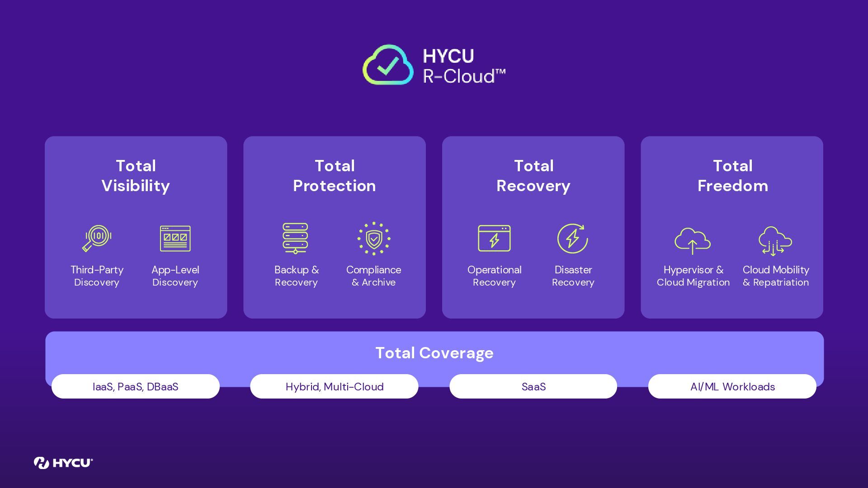Click the Third-Party Discovery magnifier icon

97,238
